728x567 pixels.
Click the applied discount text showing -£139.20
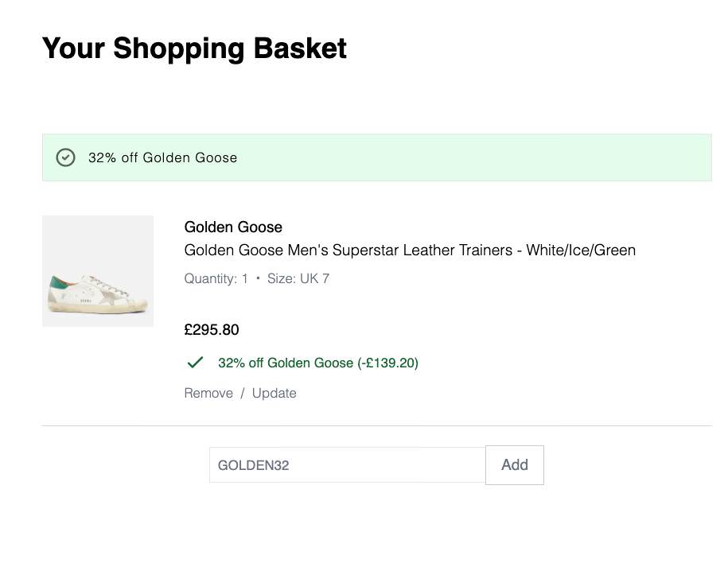318,363
